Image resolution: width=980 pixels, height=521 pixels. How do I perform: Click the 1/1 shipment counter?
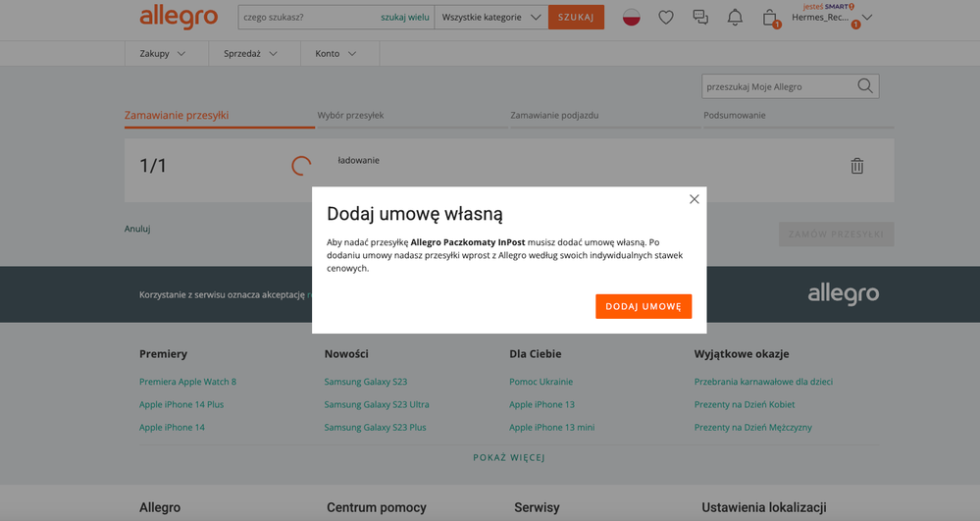point(153,166)
